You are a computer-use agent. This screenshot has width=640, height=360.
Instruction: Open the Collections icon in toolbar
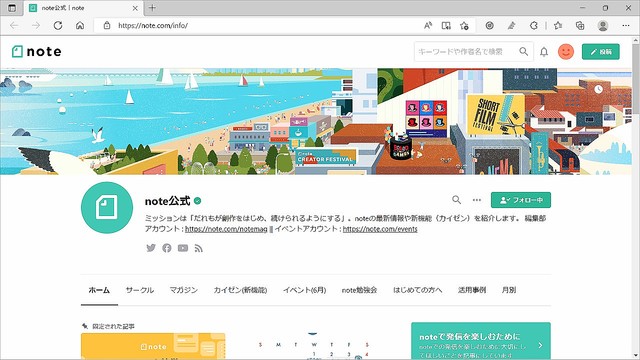580,25
